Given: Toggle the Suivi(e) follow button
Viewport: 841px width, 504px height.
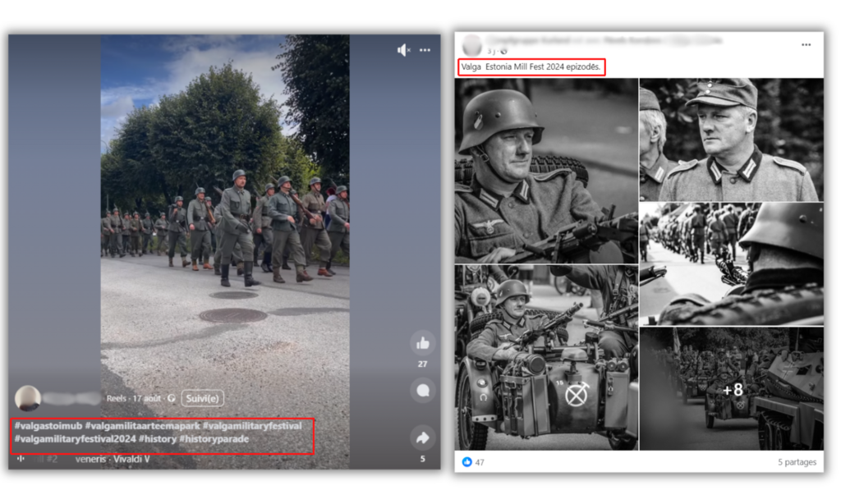Looking at the screenshot, I should [202, 398].
